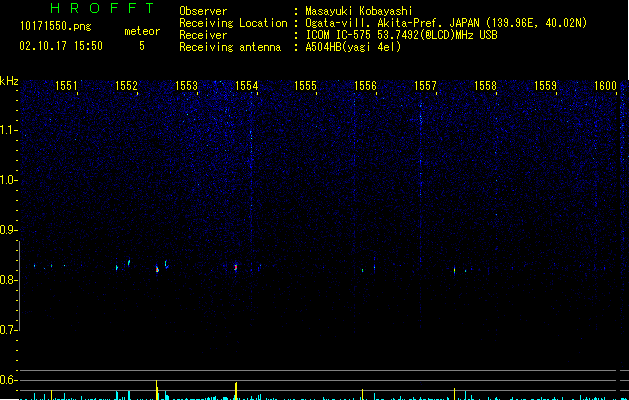Click the meteor echo after 1557
This screenshot has width=629, height=400.
pos(455,270)
